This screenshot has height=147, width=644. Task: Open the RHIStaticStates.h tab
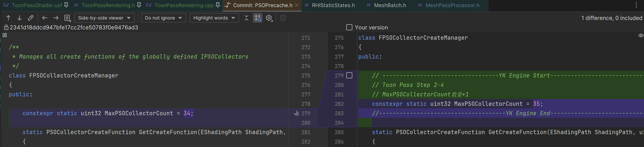333,5
